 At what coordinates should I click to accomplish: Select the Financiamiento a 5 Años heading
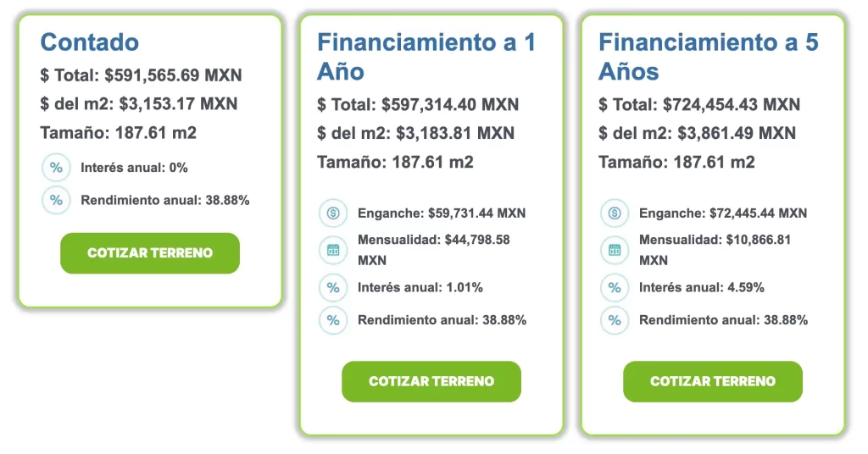[x=709, y=57]
